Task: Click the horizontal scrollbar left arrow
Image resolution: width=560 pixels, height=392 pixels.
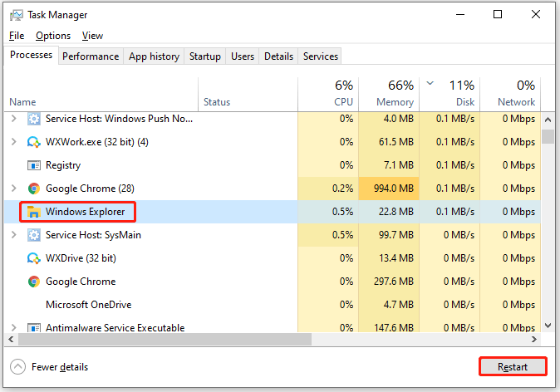Action: tap(11, 339)
